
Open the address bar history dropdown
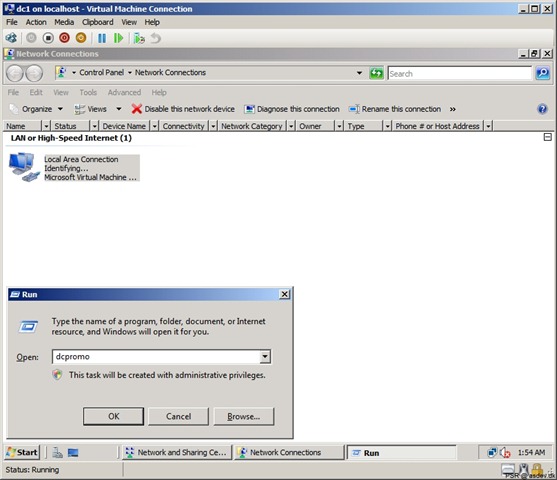(x=359, y=73)
